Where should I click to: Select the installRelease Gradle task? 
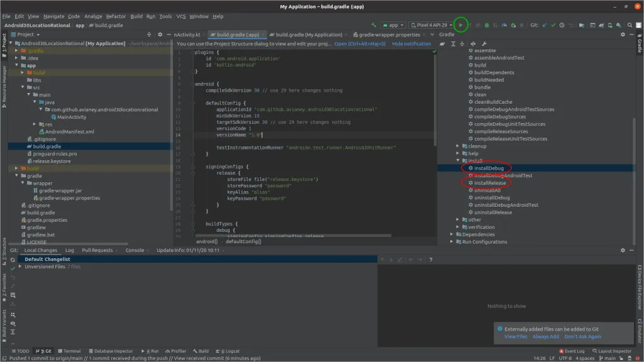click(489, 183)
